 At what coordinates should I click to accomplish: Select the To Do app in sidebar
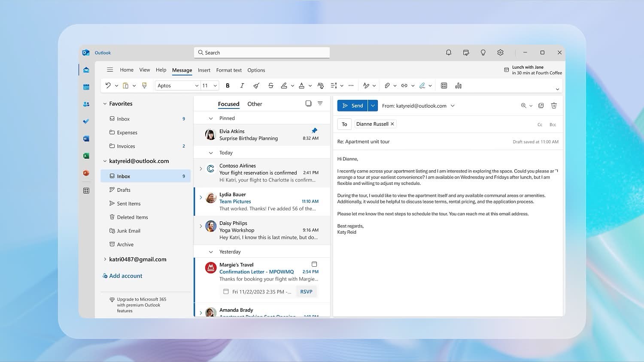coord(86,121)
